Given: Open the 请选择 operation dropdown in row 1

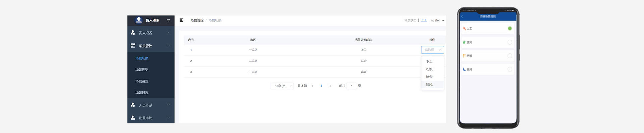Looking at the screenshot, I should point(432,50).
